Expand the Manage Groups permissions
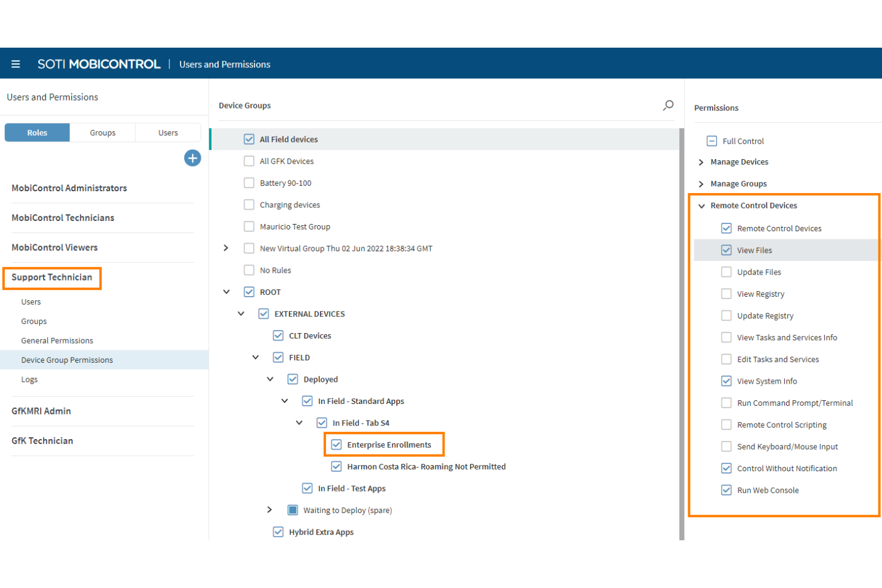Screen dimensions: 882x588 tap(701, 184)
